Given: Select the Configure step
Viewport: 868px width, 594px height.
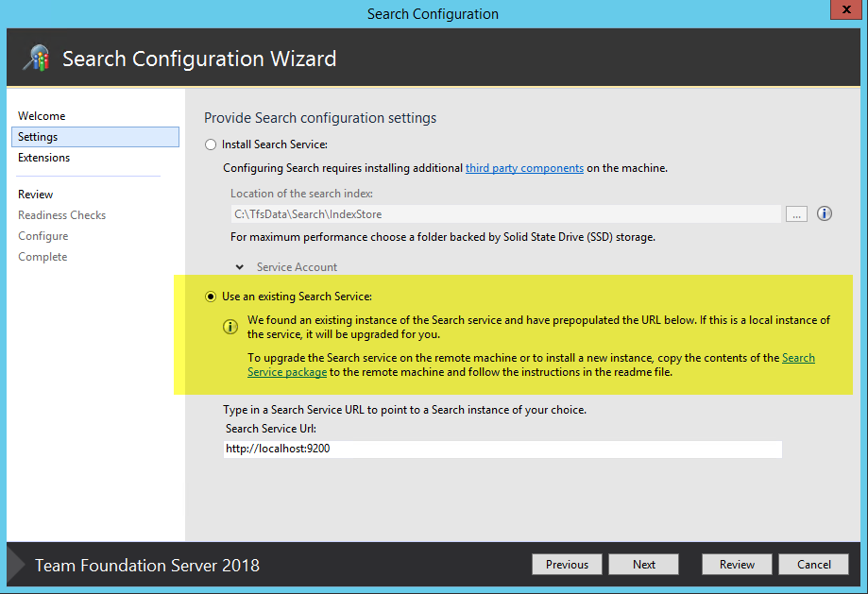Looking at the screenshot, I should pos(43,236).
